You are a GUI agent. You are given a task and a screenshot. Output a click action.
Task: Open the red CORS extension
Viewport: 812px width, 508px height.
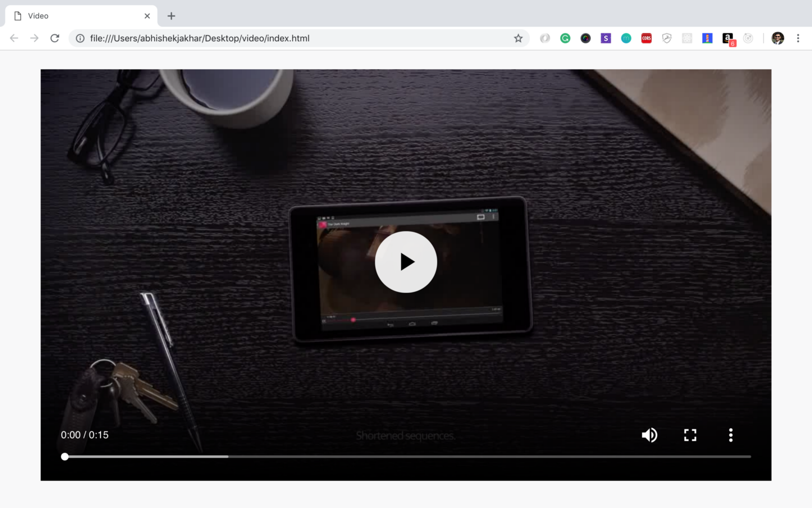coord(647,38)
